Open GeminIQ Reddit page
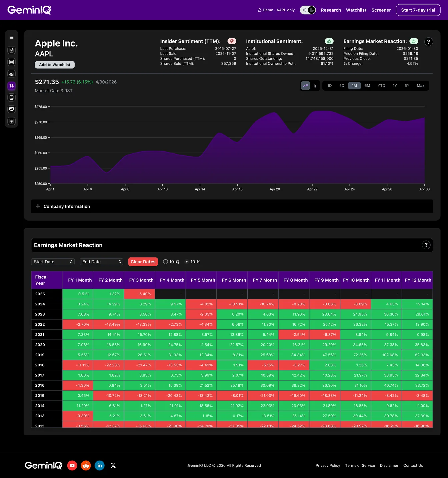This screenshot has width=448, height=478. (86, 465)
